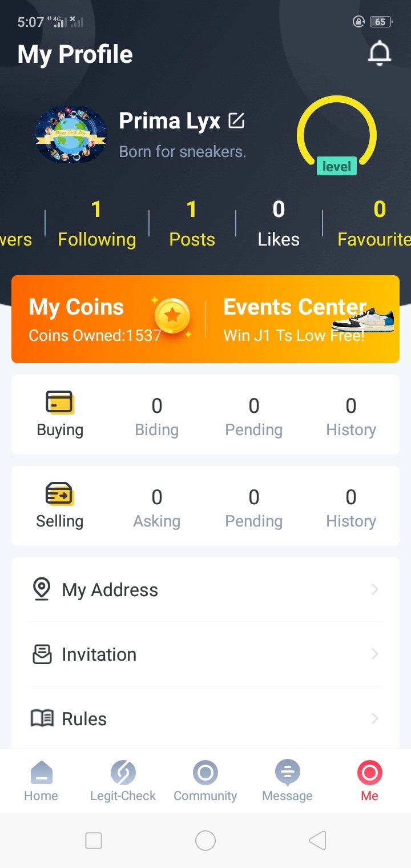Tap the notification bell icon

coord(379,54)
